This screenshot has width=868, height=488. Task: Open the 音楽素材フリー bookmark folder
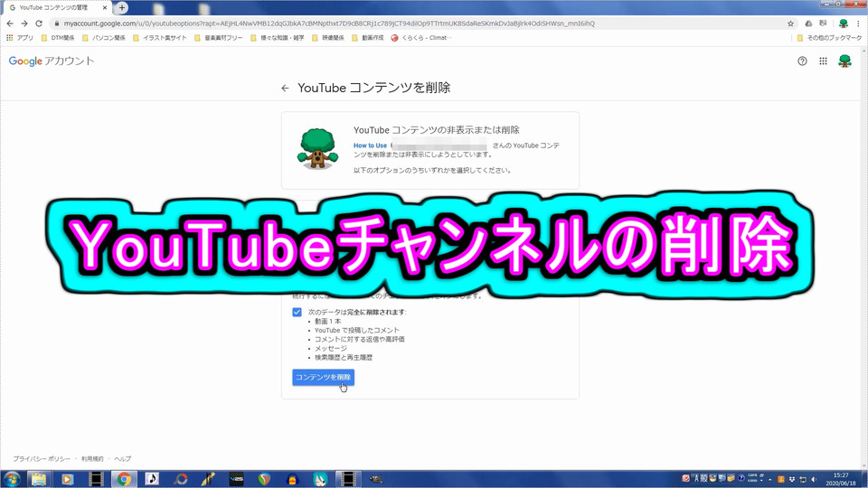click(219, 38)
